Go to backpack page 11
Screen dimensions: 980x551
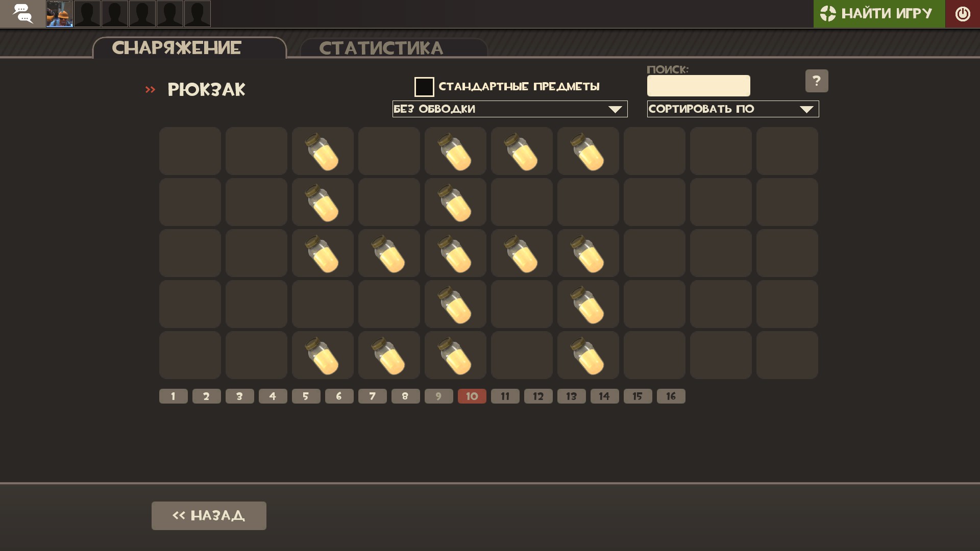[x=505, y=396]
